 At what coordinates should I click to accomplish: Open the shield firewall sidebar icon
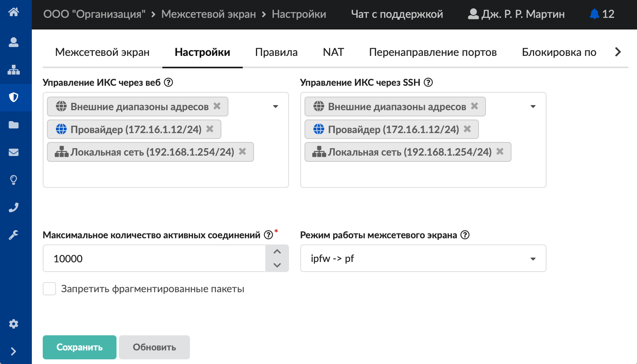pyautogui.click(x=14, y=97)
